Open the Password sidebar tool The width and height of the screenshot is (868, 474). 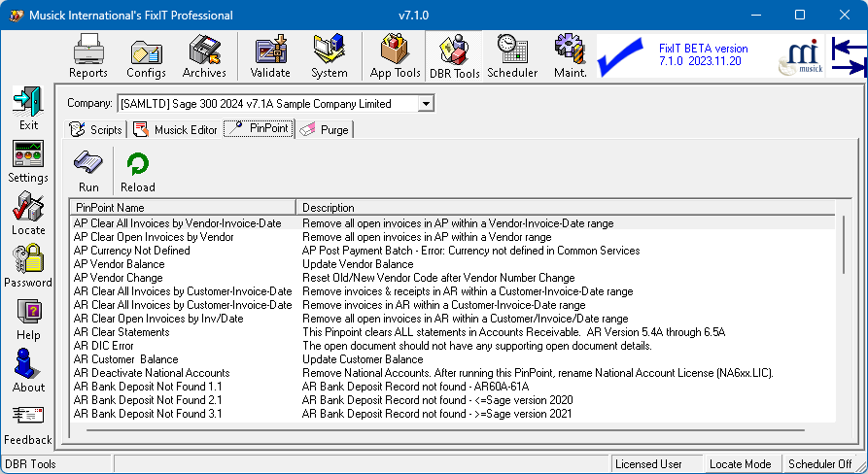click(x=28, y=266)
